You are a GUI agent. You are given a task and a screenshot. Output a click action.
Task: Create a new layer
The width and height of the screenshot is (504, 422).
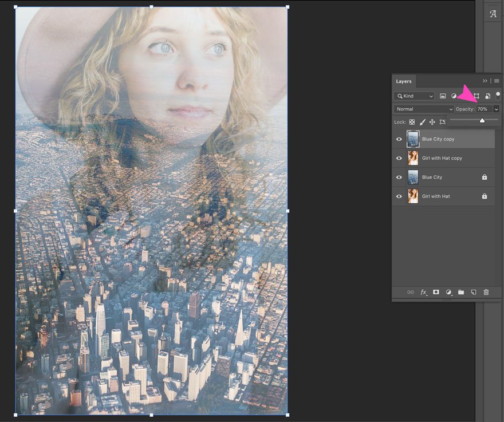coord(474,293)
